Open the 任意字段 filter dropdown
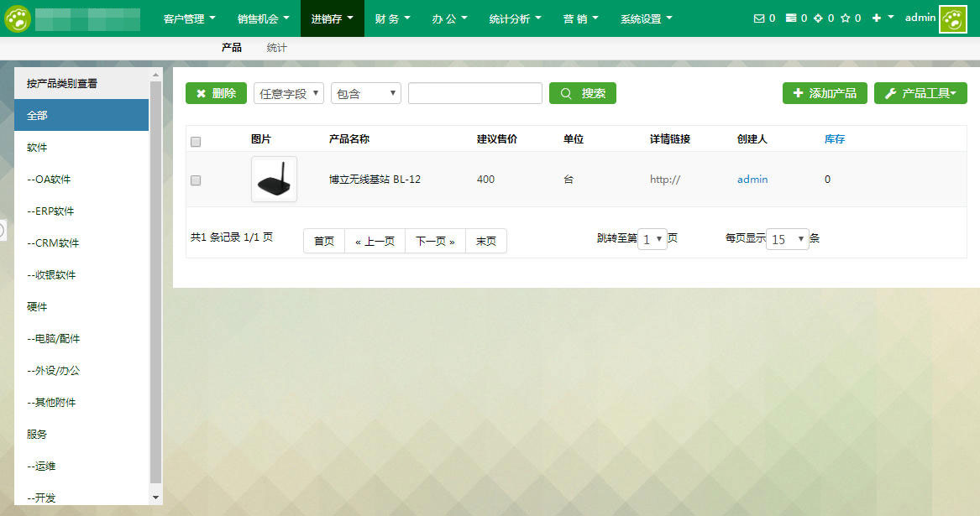The width and height of the screenshot is (980, 516). click(289, 93)
